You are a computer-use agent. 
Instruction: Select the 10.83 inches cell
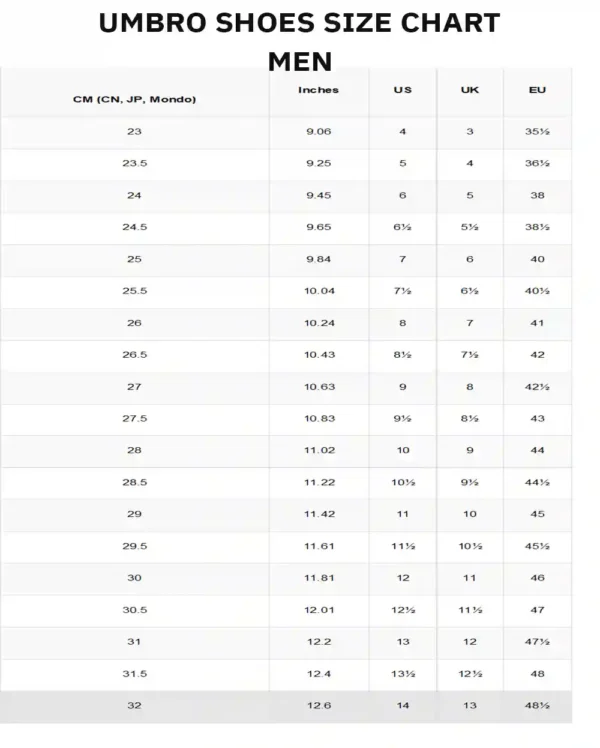tap(318, 418)
